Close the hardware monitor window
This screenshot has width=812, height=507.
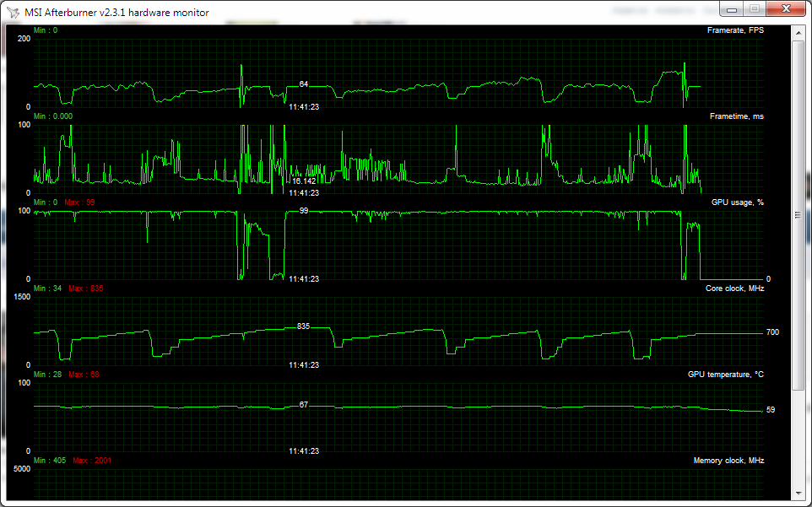(786, 8)
